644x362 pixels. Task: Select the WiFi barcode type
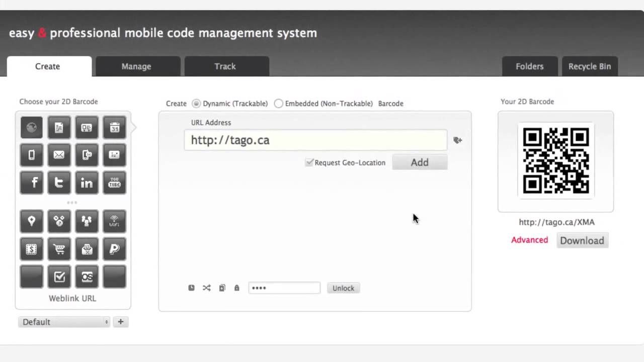click(114, 221)
